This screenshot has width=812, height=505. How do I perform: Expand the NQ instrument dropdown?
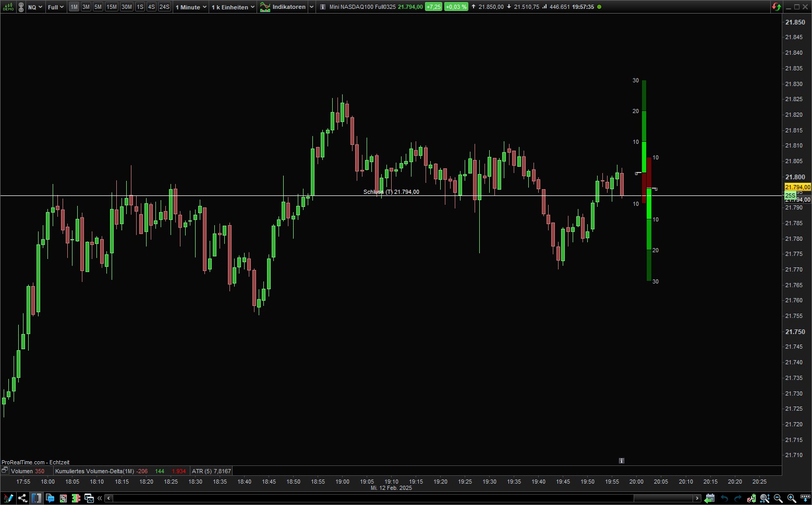point(35,7)
